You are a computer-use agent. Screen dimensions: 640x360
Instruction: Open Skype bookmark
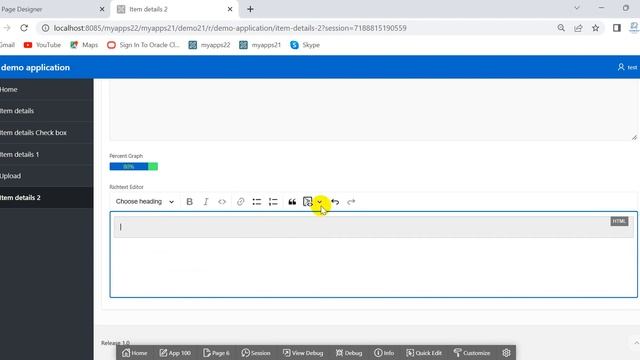click(x=305, y=45)
